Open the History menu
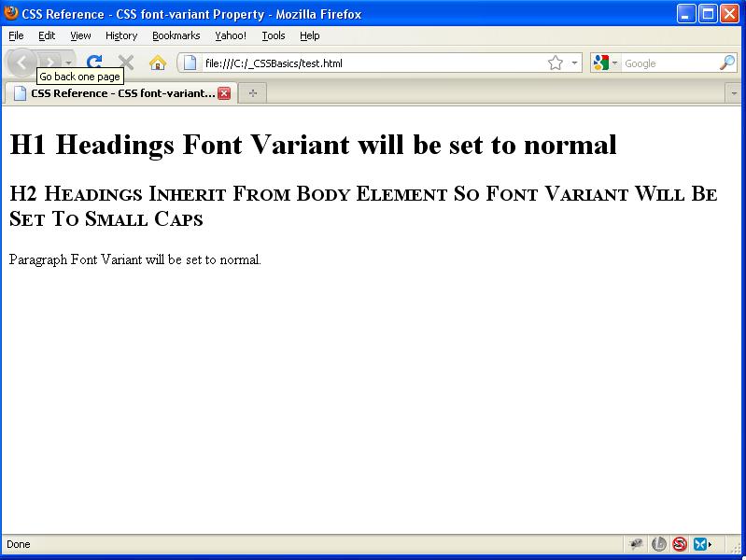Image resolution: width=746 pixels, height=560 pixels. tap(121, 35)
